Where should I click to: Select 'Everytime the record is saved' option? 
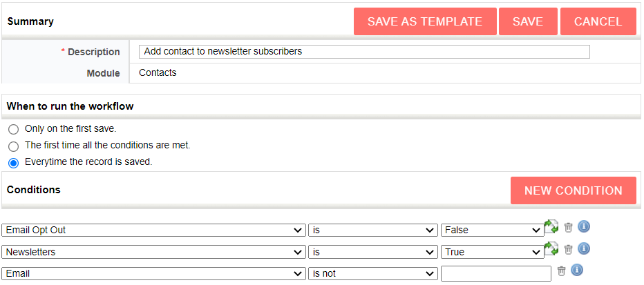13,163
